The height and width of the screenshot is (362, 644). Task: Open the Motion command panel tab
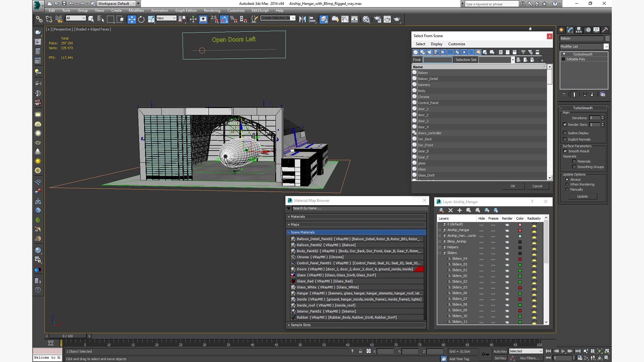(588, 30)
